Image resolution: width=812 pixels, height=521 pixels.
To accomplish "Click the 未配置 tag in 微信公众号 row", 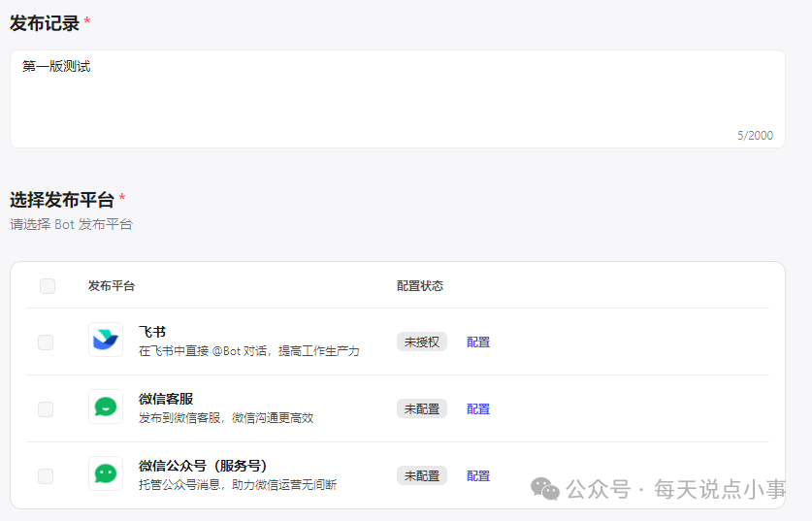I will (x=422, y=475).
